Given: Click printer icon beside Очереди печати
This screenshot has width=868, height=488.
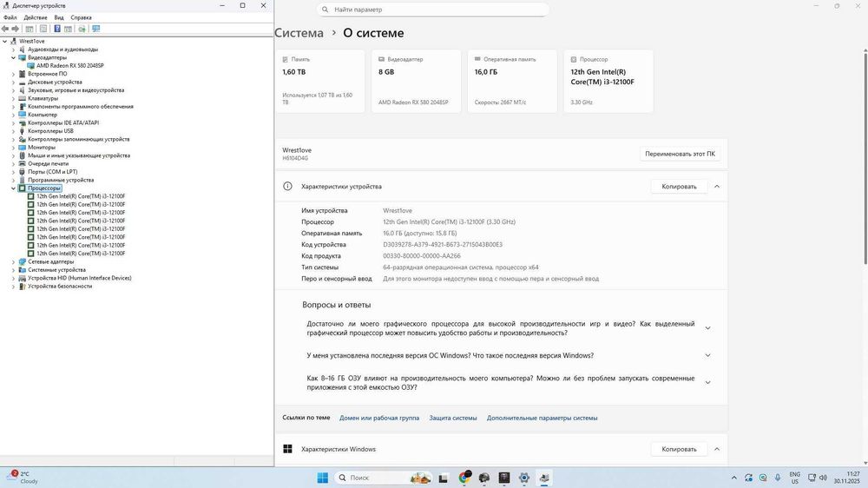Looking at the screenshot, I should coord(23,163).
